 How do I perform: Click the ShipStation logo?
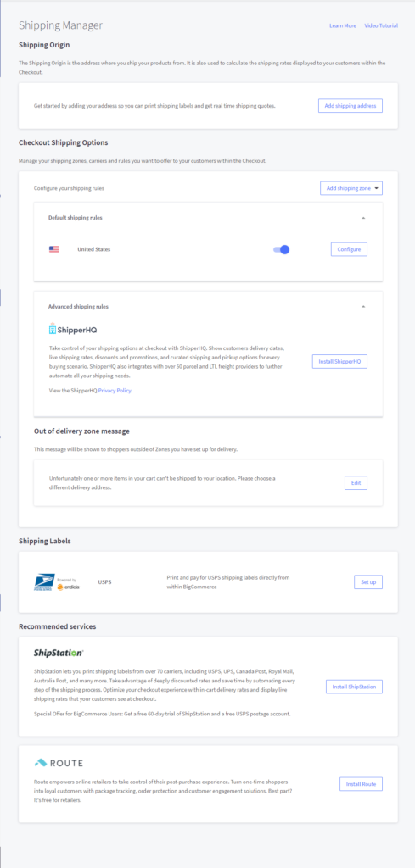(x=59, y=654)
